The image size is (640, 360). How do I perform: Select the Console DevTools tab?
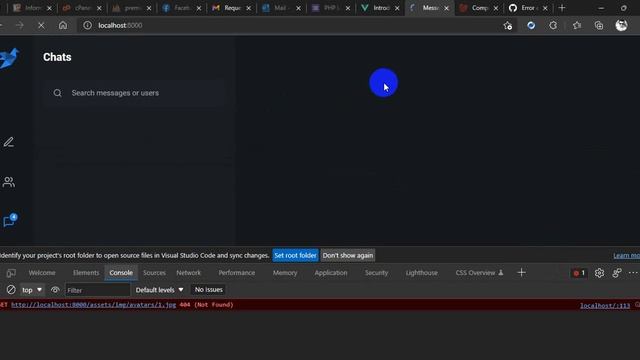point(121,273)
